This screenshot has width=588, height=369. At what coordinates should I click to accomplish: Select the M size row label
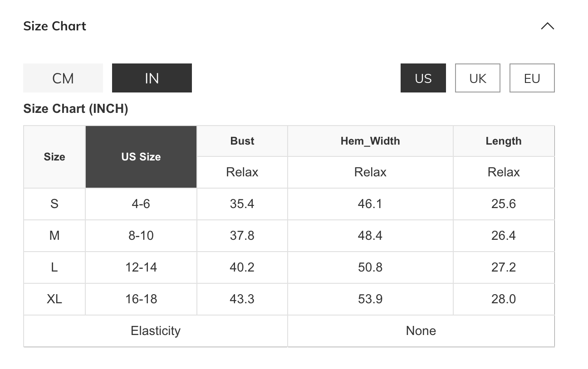(x=54, y=236)
